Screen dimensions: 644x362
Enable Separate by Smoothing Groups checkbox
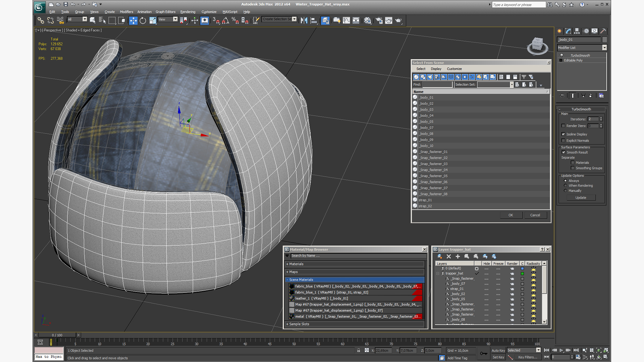pyautogui.click(x=573, y=168)
